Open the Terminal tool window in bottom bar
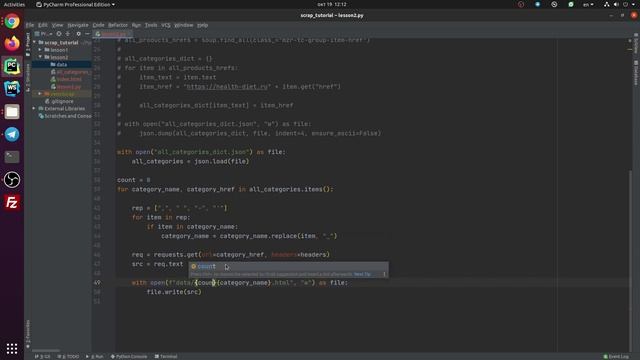 tap(166, 356)
